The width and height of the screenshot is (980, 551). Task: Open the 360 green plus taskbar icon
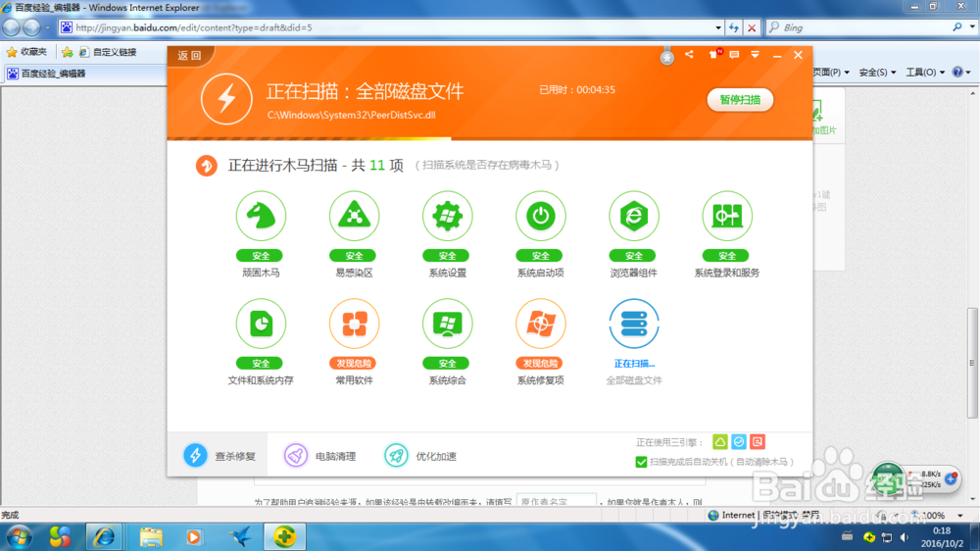pyautogui.click(x=284, y=536)
